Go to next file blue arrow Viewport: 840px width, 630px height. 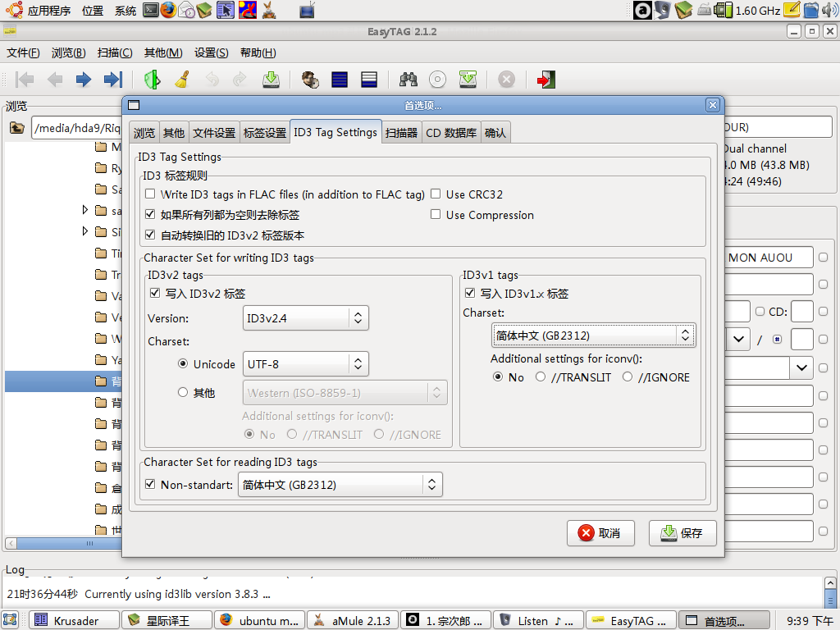(x=83, y=80)
